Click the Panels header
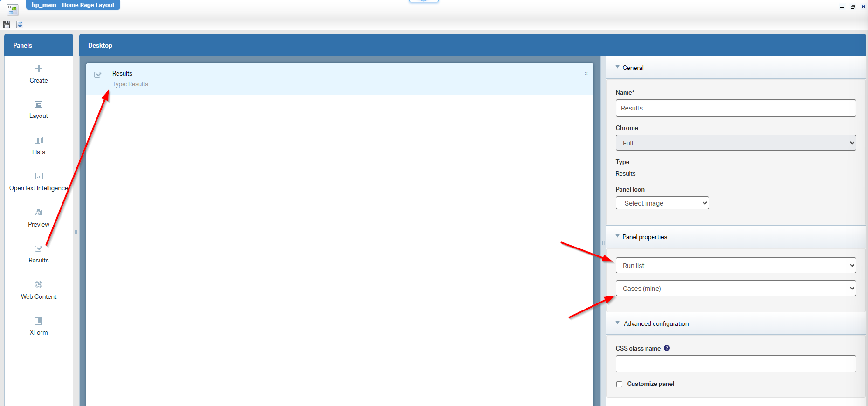 22,45
